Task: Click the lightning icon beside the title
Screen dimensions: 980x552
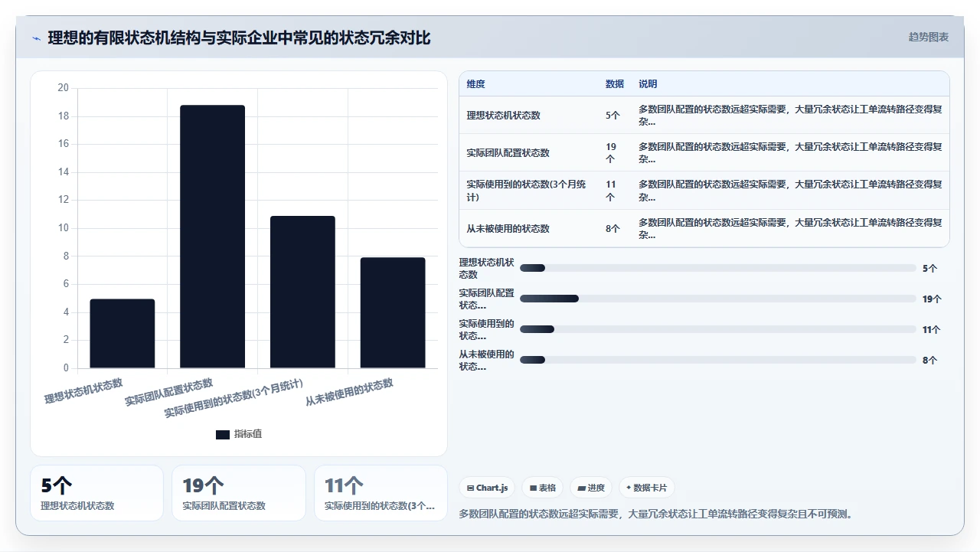Action: tap(36, 38)
